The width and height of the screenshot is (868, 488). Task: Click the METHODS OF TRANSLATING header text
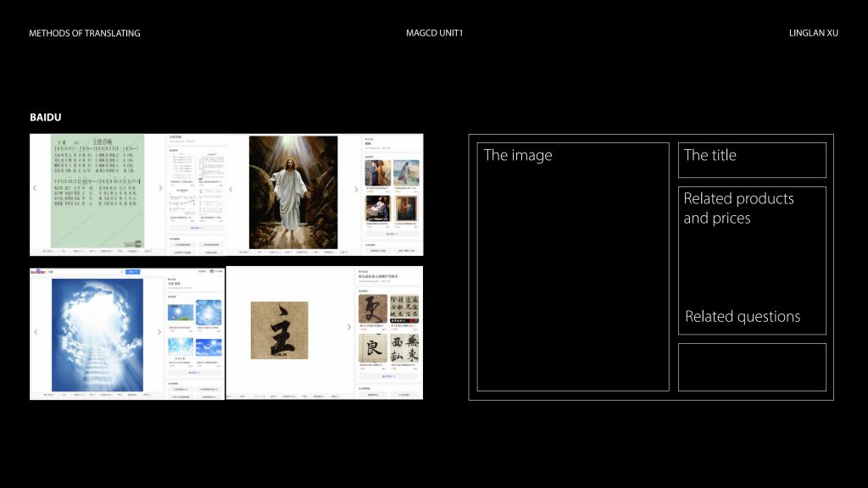click(85, 33)
